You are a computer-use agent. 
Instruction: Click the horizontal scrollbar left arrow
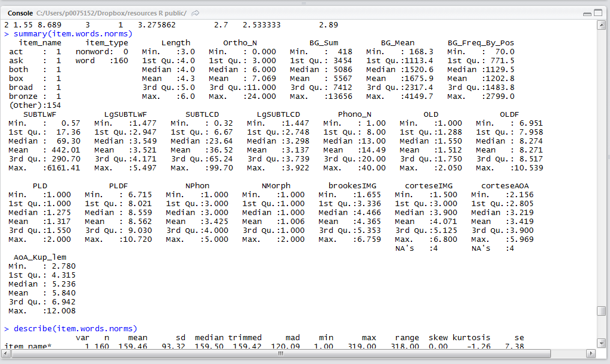click(7, 353)
